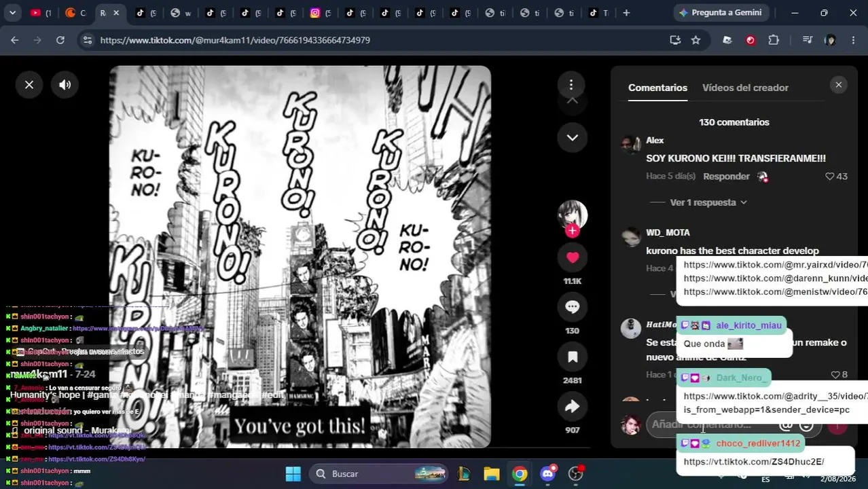
Task: Go to the next video with down arrow
Action: click(x=573, y=138)
